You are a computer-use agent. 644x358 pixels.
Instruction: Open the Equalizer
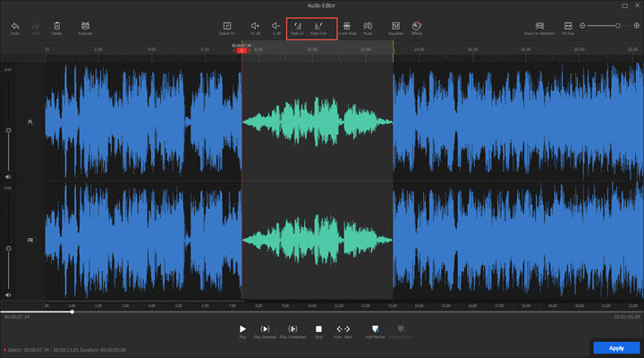pyautogui.click(x=395, y=27)
